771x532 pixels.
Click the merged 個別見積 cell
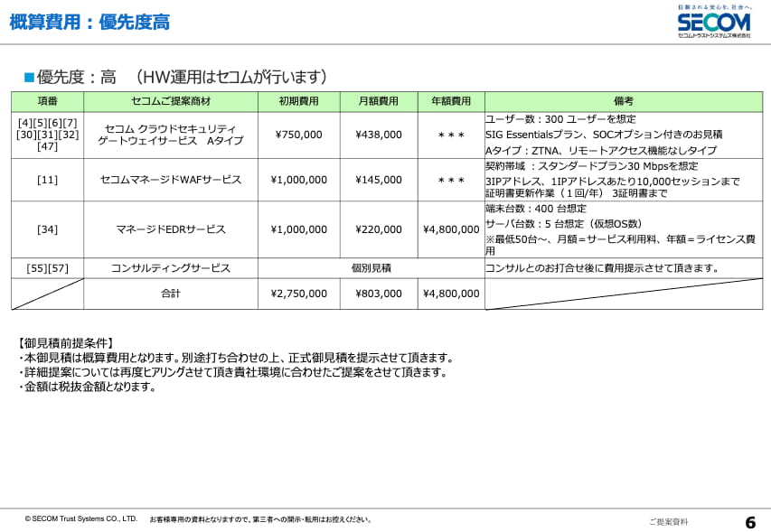371,268
